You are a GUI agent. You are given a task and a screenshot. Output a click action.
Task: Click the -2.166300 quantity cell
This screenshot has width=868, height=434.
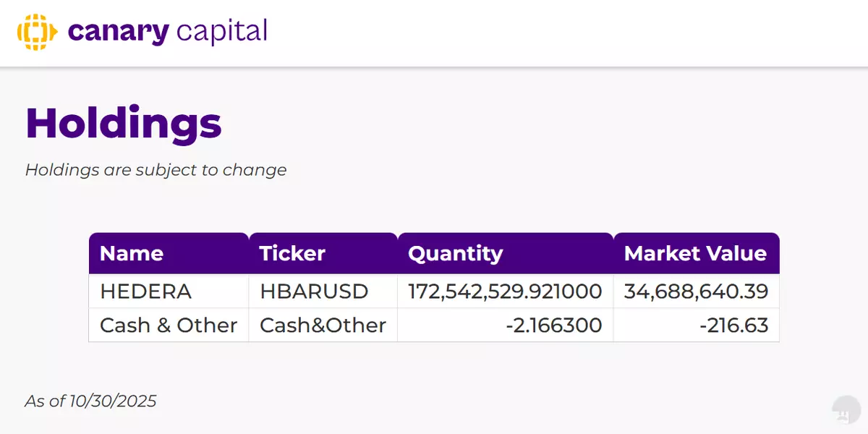[555, 325]
